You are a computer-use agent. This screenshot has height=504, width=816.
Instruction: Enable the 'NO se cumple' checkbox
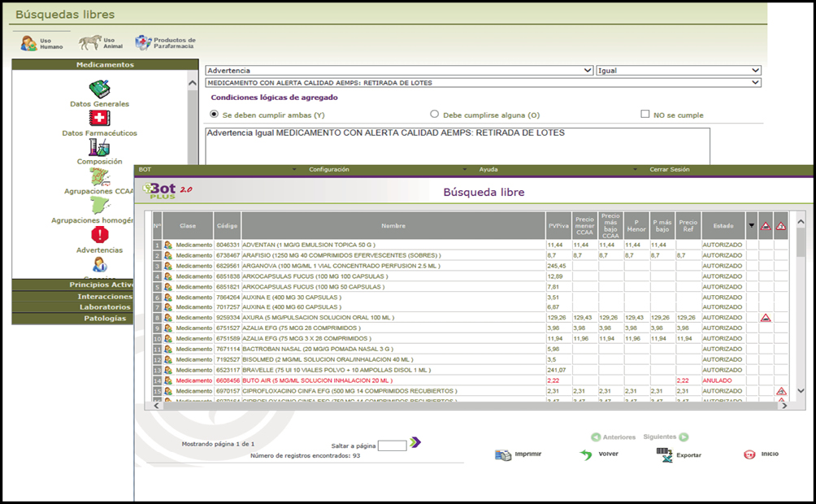(x=645, y=115)
